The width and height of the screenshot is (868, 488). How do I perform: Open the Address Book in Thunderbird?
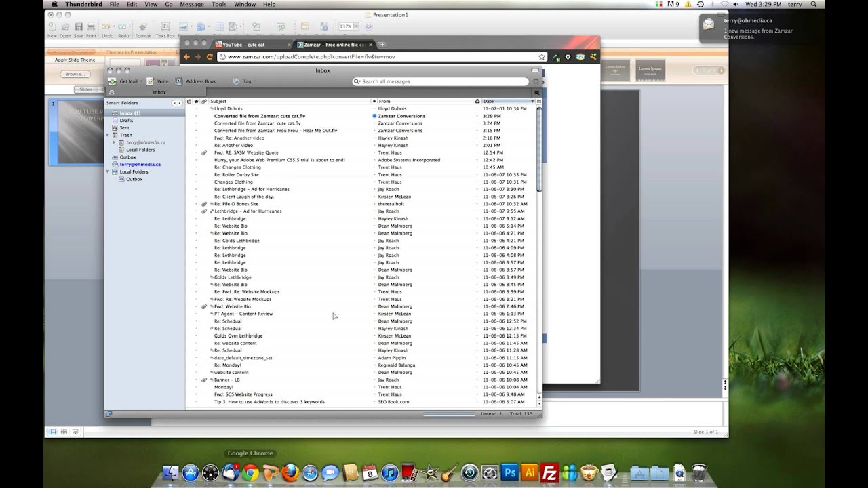pyautogui.click(x=195, y=81)
